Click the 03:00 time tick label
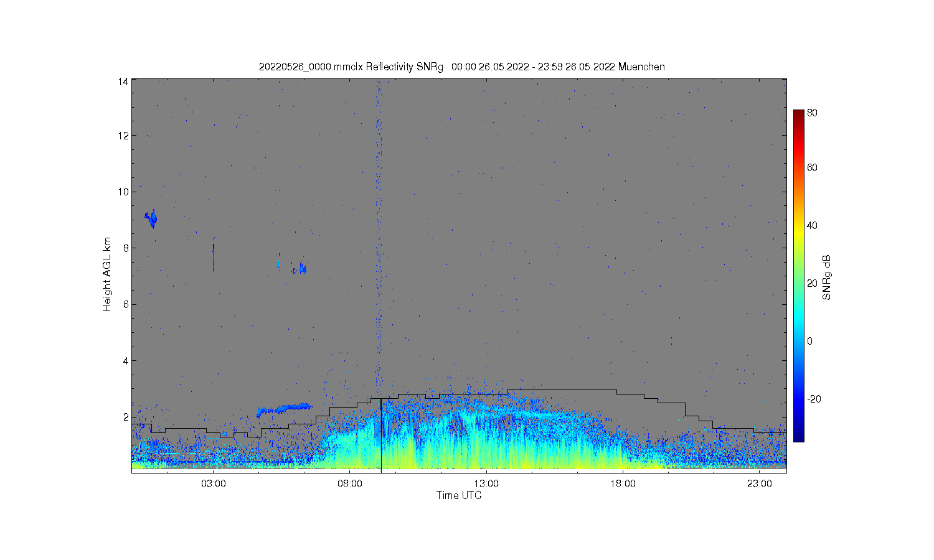 (x=214, y=484)
